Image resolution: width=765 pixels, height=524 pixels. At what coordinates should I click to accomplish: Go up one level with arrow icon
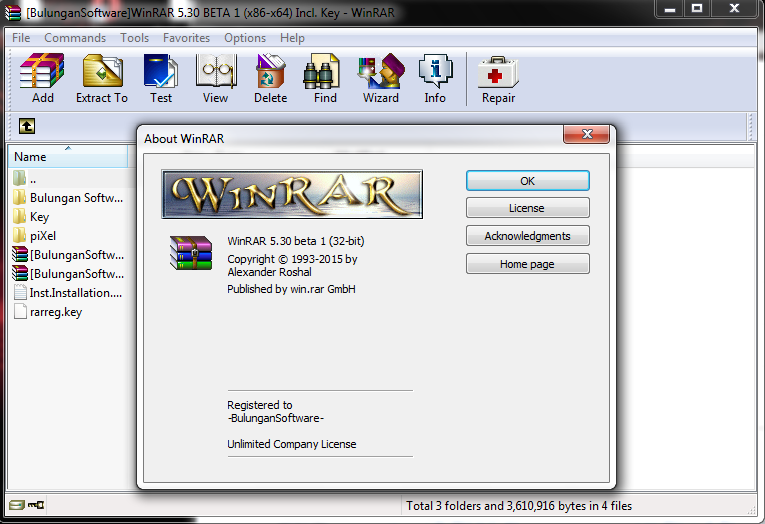click(27, 126)
